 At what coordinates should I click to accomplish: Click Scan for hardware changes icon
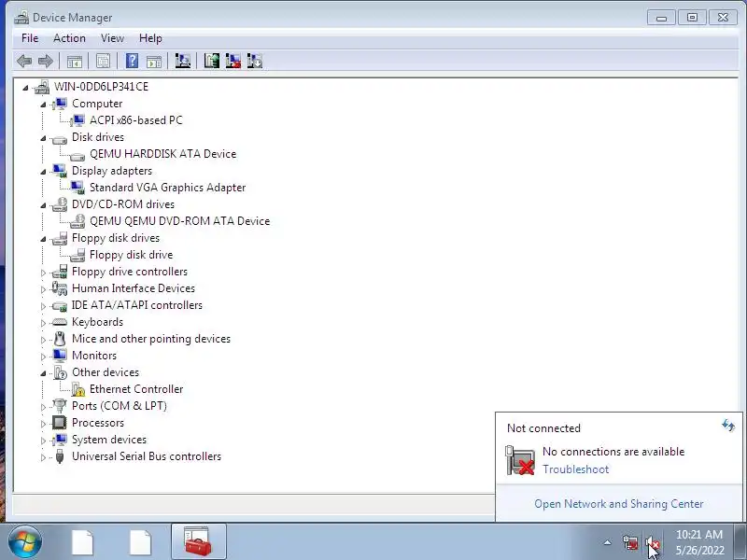point(182,61)
